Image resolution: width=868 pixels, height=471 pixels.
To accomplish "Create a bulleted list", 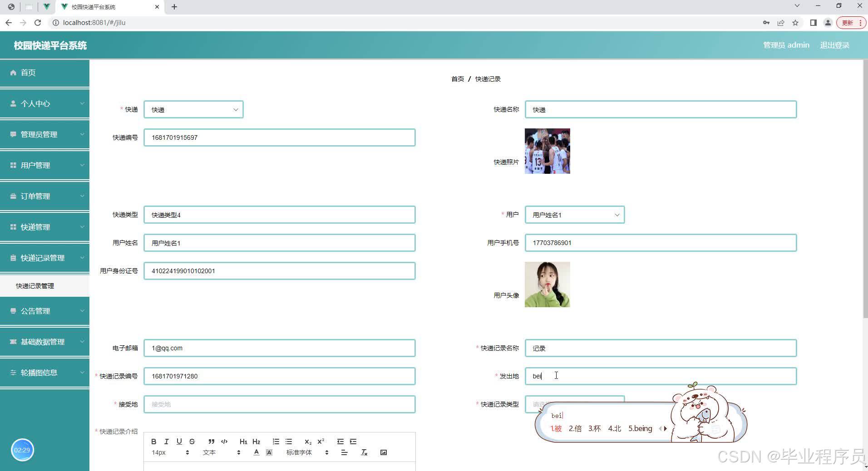I will click(288, 442).
